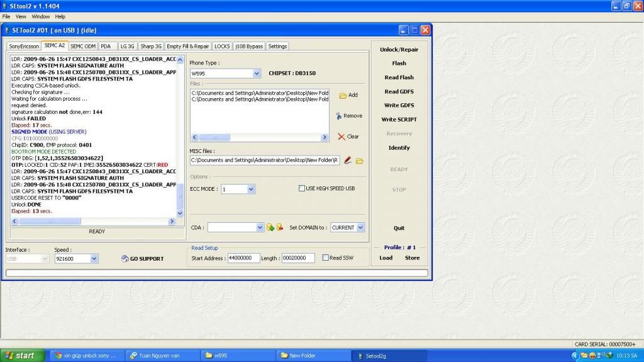The width and height of the screenshot is (644, 362).
Task: Click the Unlock/Repair button
Action: pyautogui.click(x=399, y=50)
